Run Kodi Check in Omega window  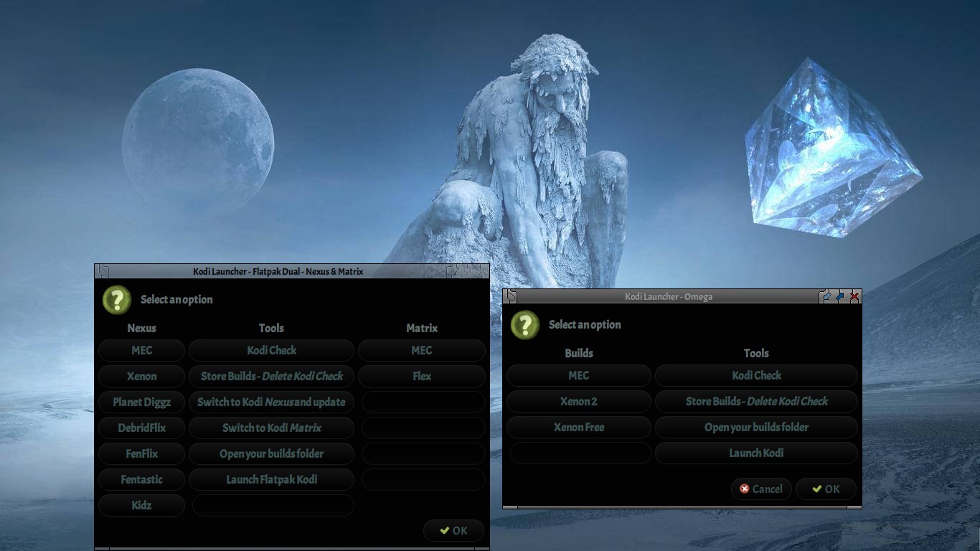click(x=756, y=375)
